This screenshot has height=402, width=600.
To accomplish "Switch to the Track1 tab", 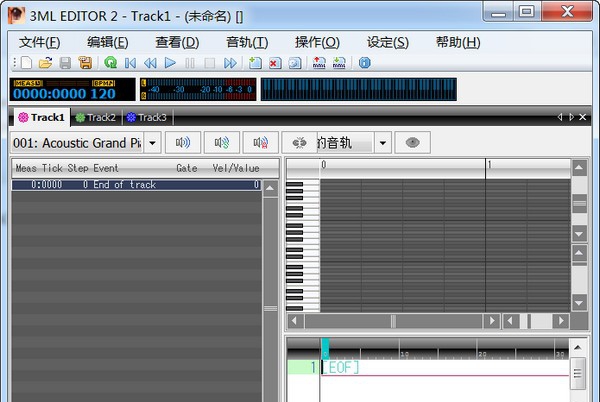I will 42,117.
